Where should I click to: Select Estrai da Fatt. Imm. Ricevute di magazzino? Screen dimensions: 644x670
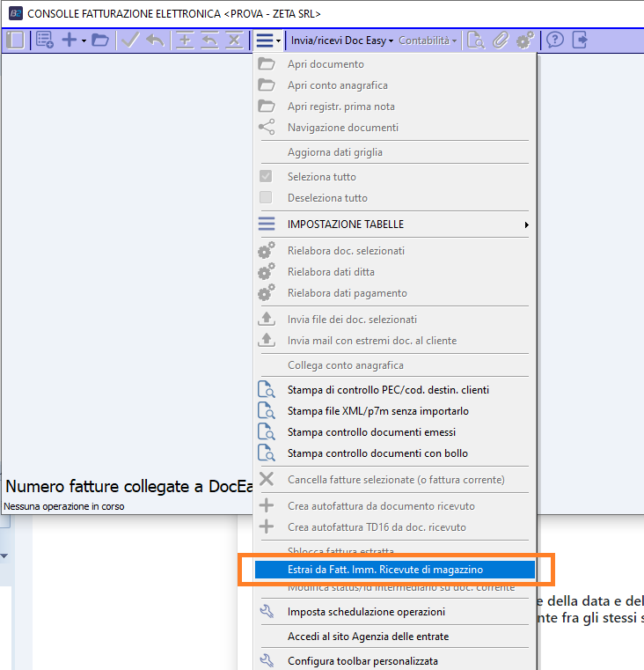395,570
